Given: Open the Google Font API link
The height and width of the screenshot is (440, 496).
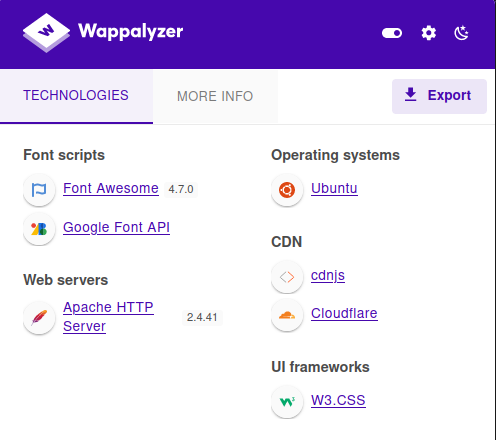Looking at the screenshot, I should click(x=116, y=228).
